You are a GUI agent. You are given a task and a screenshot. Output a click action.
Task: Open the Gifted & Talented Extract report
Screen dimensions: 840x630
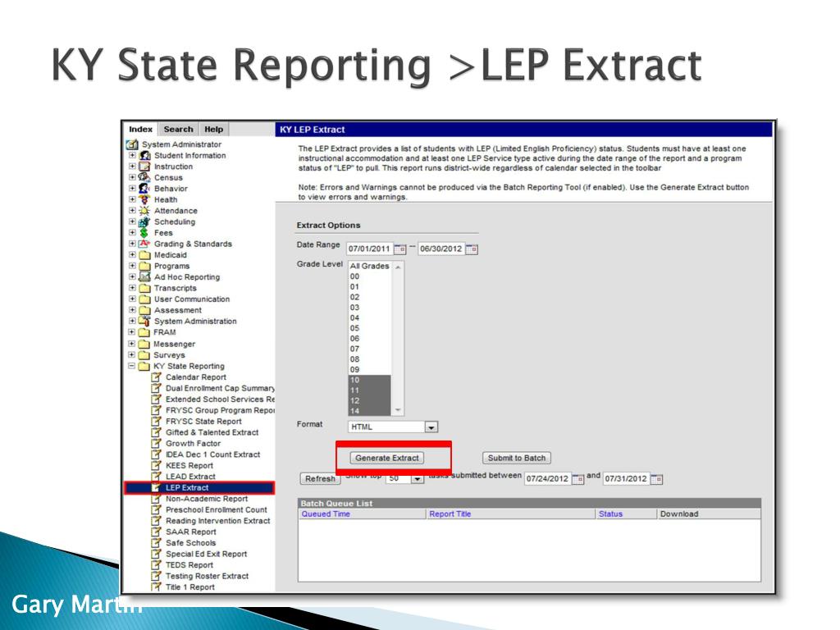click(212, 432)
